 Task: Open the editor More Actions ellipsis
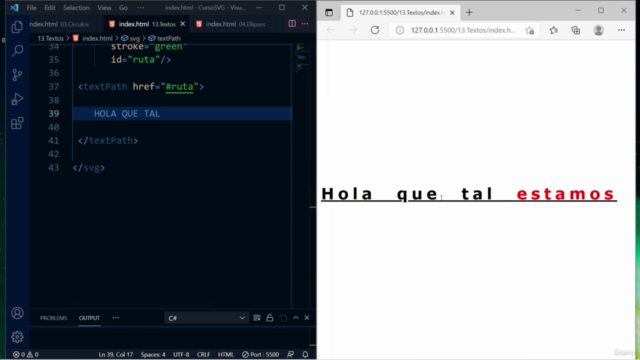305,24
